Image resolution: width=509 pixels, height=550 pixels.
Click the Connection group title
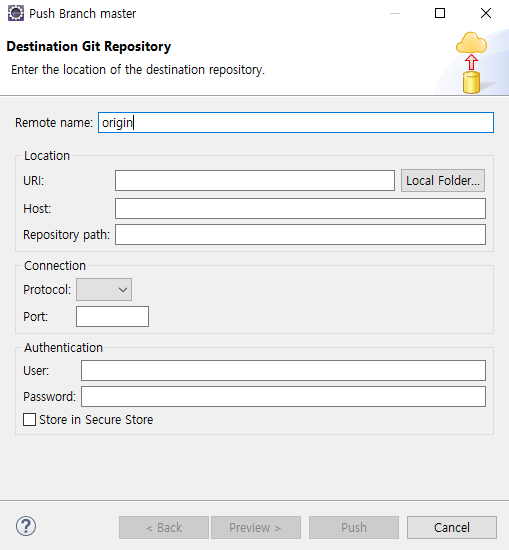[55, 266]
